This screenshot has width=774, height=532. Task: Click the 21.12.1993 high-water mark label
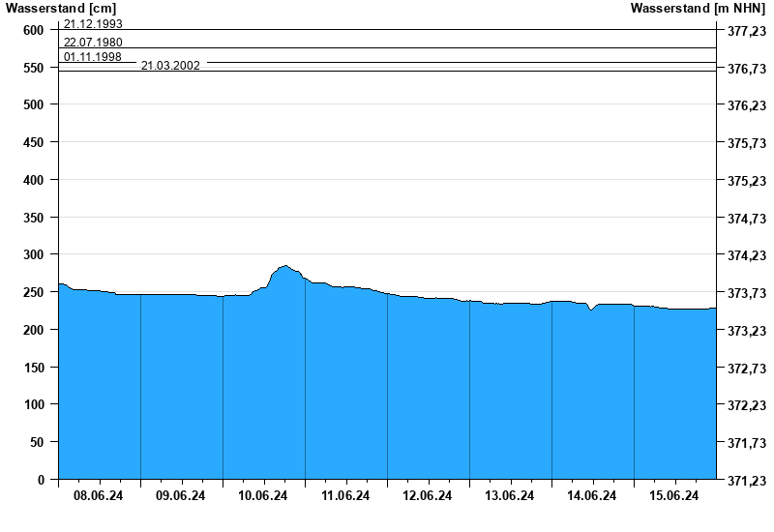(x=93, y=23)
